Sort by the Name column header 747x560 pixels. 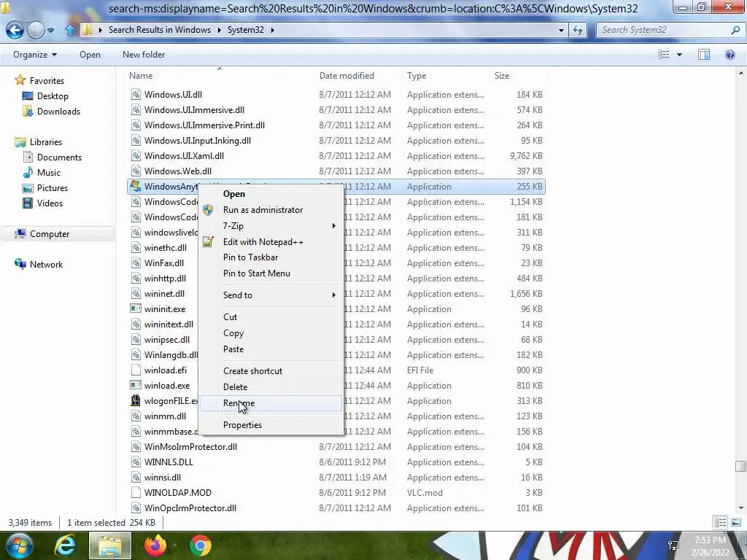tap(141, 76)
